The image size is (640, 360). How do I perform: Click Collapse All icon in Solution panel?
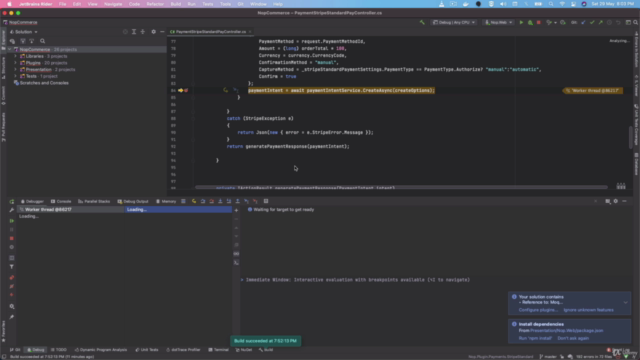coord(142,32)
